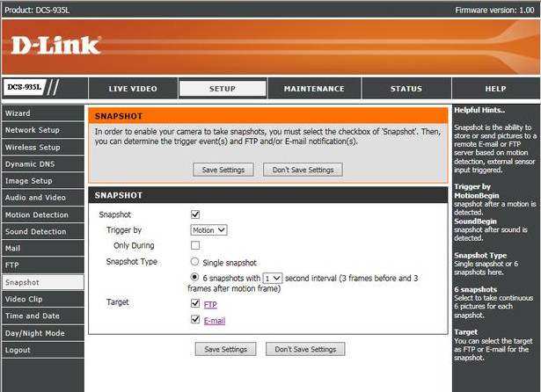Select the 6 snapshots radio button
The width and height of the screenshot is (541, 392).
(194, 277)
